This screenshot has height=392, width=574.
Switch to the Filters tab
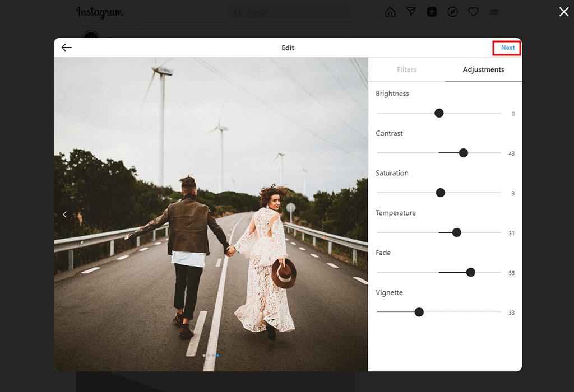[406, 69]
